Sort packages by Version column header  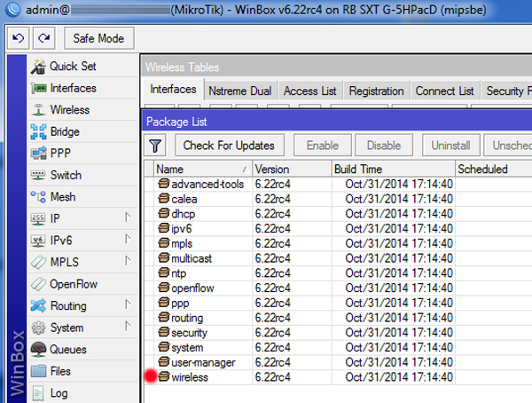[x=292, y=169]
